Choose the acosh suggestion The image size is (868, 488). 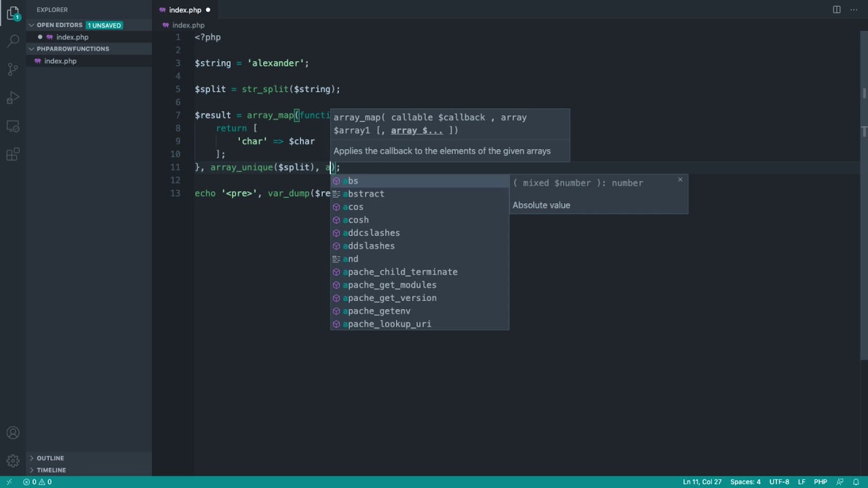(419, 220)
